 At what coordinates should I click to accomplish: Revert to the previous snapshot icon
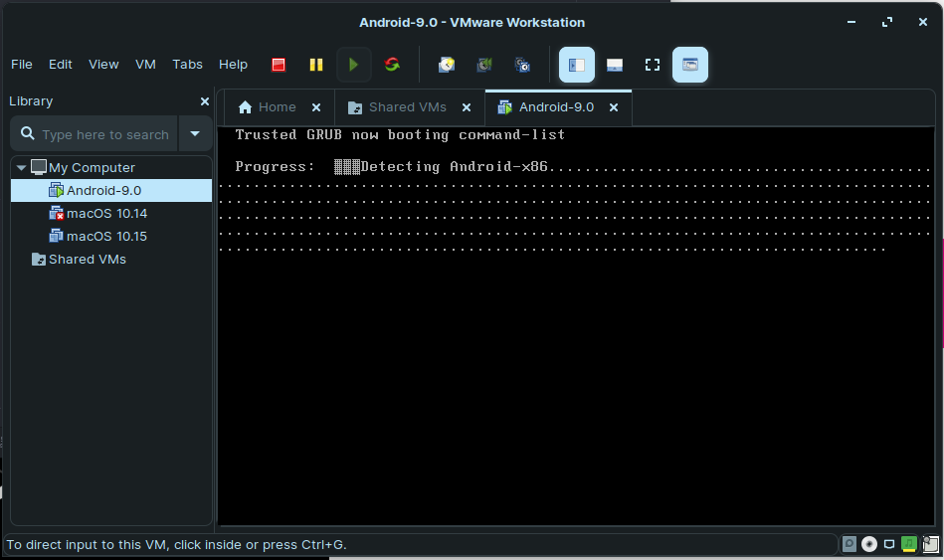[x=484, y=65]
